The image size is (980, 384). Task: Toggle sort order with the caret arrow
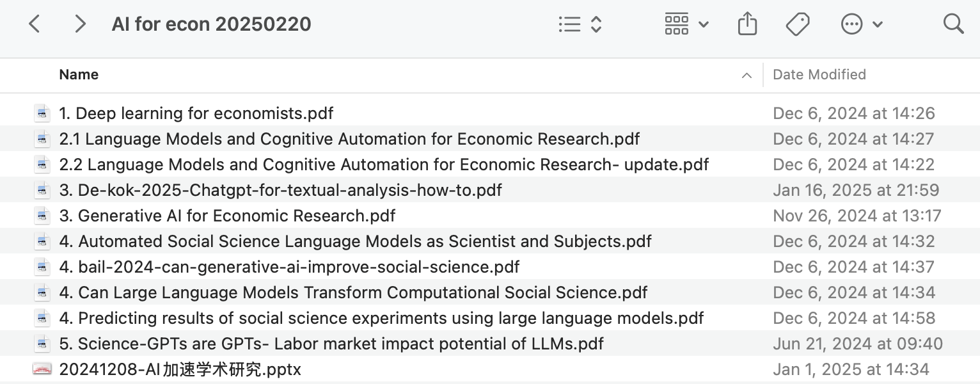pyautogui.click(x=747, y=76)
